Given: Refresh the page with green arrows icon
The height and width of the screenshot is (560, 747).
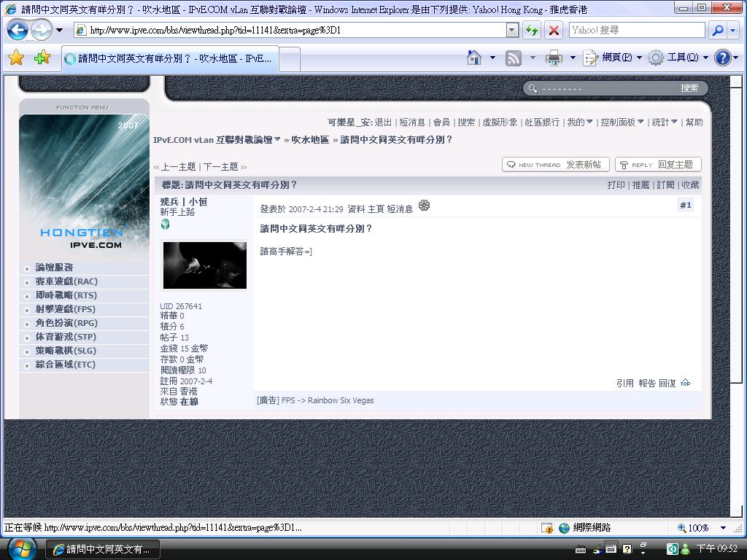Looking at the screenshot, I should point(532,31).
